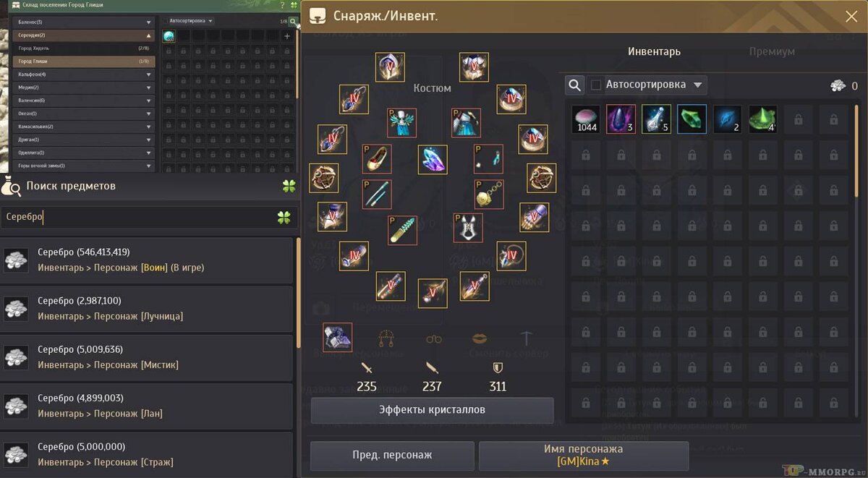The image size is (868, 478).
Task: Click the pink item stack of 1044
Action: click(x=586, y=119)
